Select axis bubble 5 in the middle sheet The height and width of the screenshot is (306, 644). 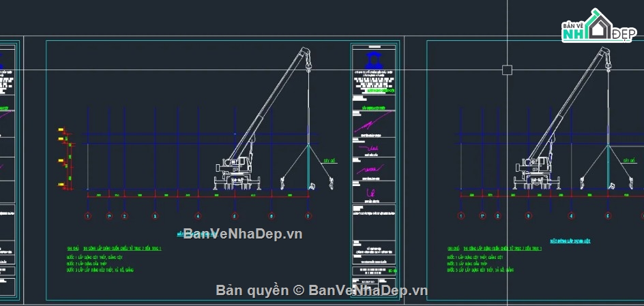[x=235, y=216]
